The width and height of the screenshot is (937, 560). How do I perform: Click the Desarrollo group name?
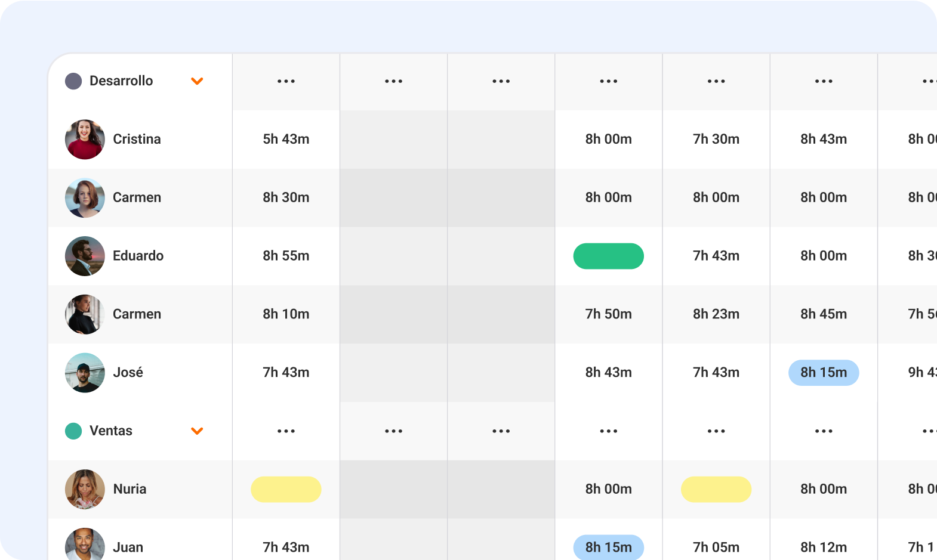click(121, 81)
